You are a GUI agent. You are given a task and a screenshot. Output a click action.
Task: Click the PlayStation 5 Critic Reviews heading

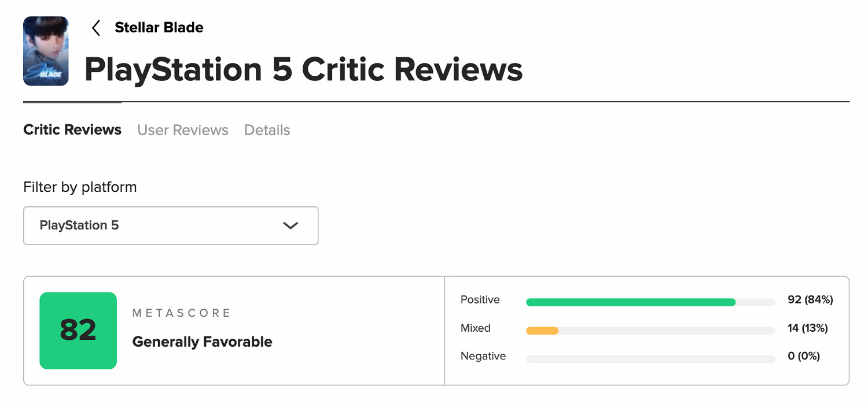point(304,69)
